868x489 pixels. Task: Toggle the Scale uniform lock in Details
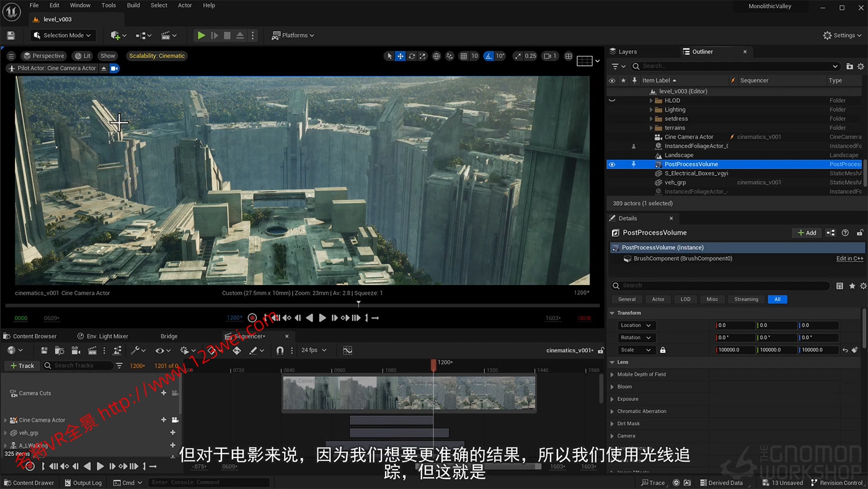coord(663,350)
